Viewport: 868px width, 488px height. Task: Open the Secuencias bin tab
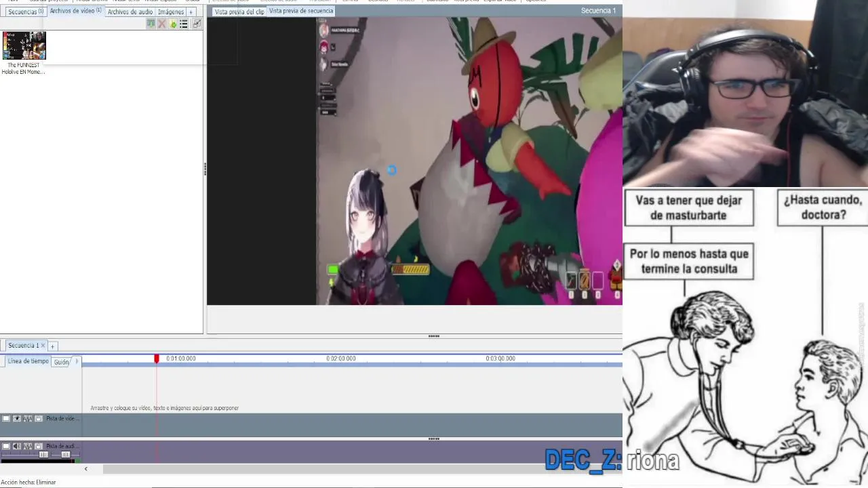pyautogui.click(x=26, y=12)
